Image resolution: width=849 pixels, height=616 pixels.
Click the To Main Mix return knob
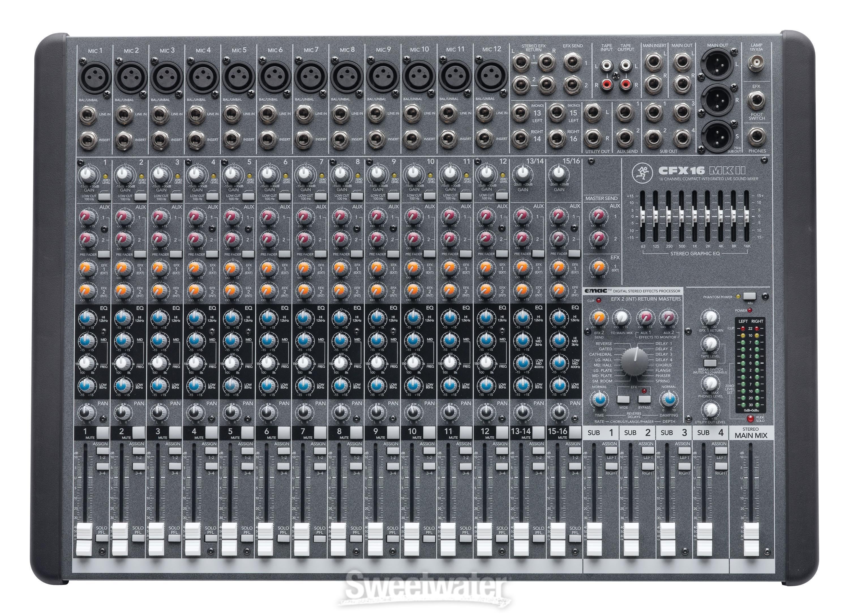coord(621,318)
